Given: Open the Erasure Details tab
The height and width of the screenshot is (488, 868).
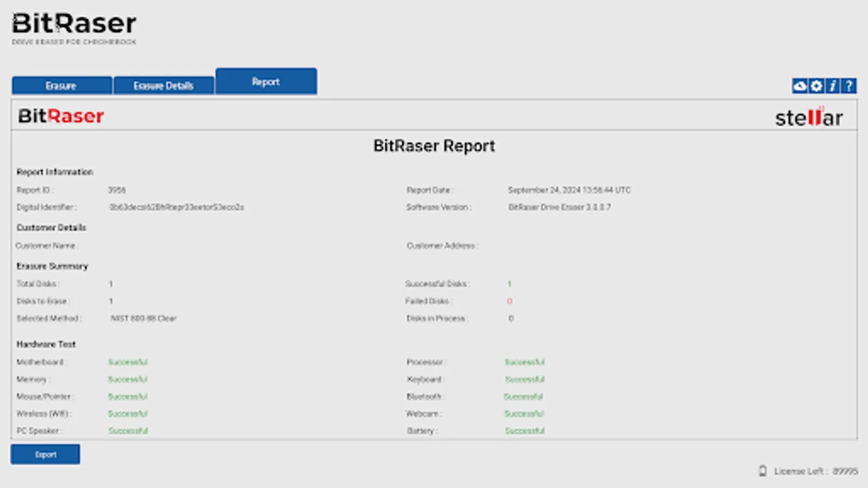Looking at the screenshot, I should tap(163, 85).
